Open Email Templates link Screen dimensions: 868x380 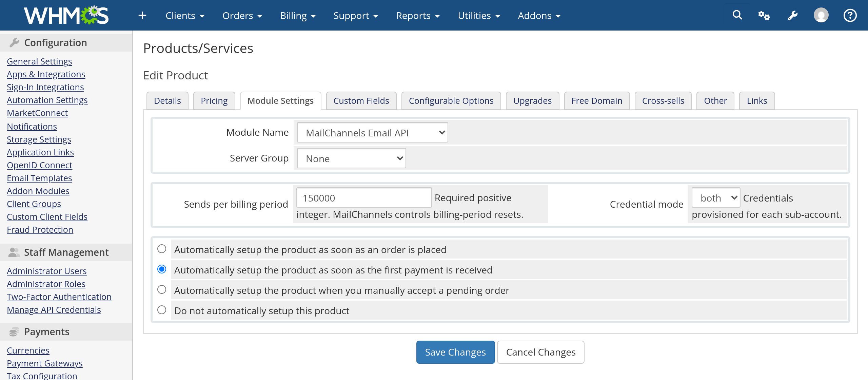click(39, 178)
